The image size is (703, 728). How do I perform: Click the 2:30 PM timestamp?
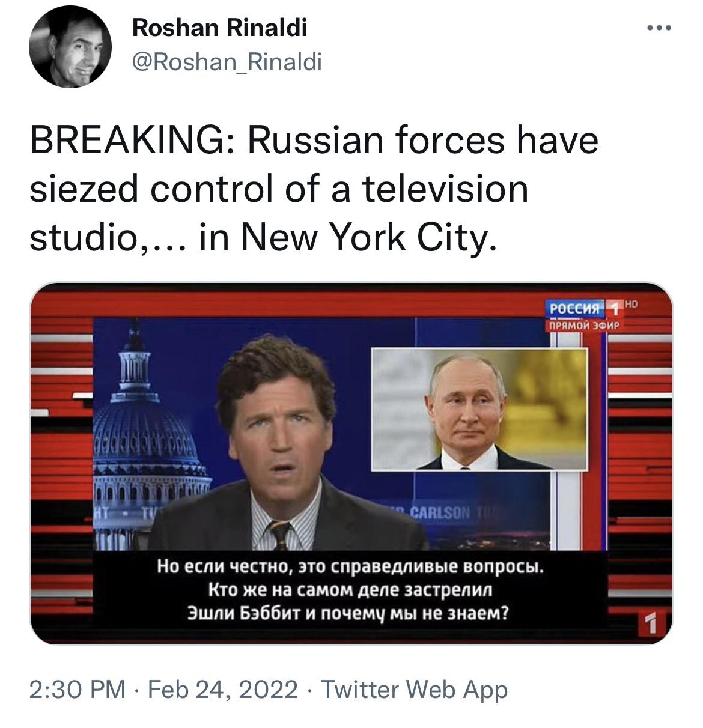tap(78, 689)
